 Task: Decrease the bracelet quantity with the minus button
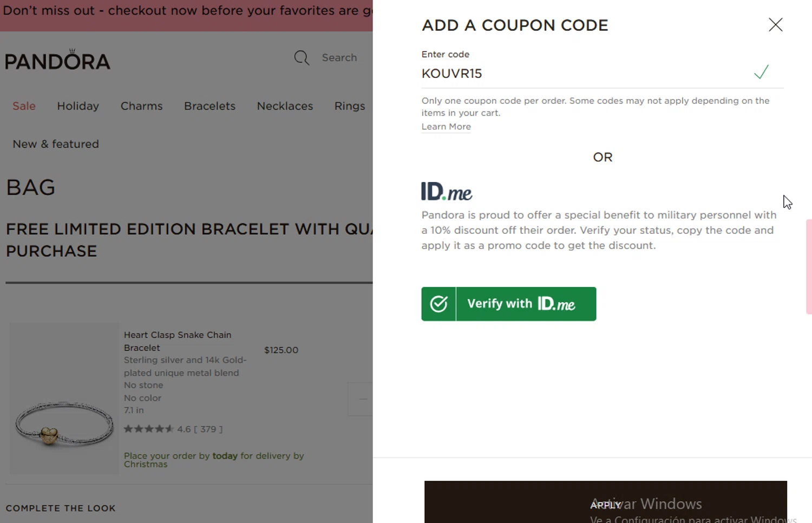(x=363, y=399)
